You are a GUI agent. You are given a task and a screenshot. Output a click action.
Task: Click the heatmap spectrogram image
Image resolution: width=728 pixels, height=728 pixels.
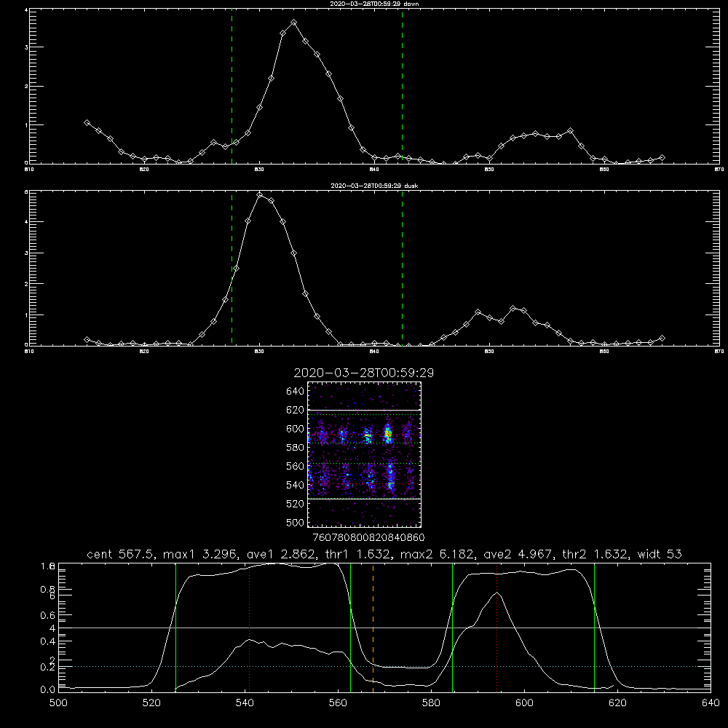[365, 454]
